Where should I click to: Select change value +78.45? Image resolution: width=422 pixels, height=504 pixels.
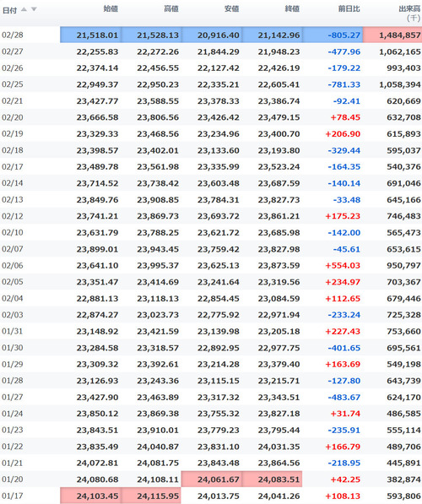pos(345,117)
